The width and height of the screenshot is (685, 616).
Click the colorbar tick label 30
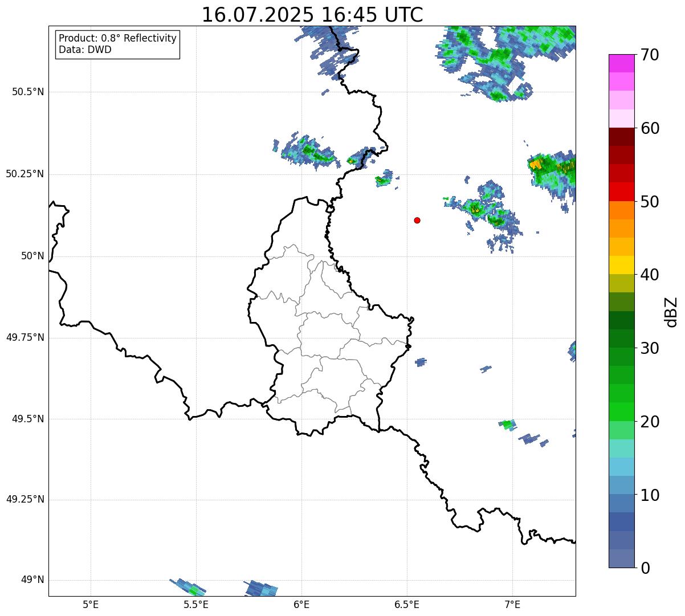coord(650,348)
